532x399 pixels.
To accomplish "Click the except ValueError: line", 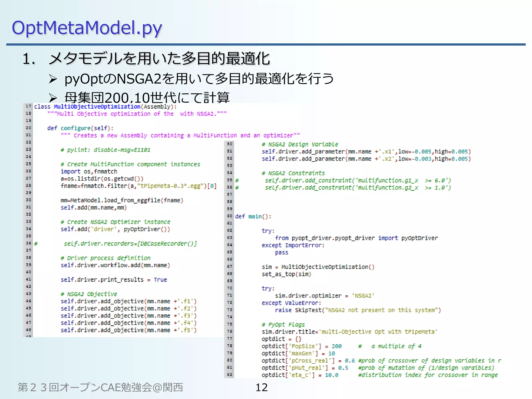I will click(x=291, y=303).
